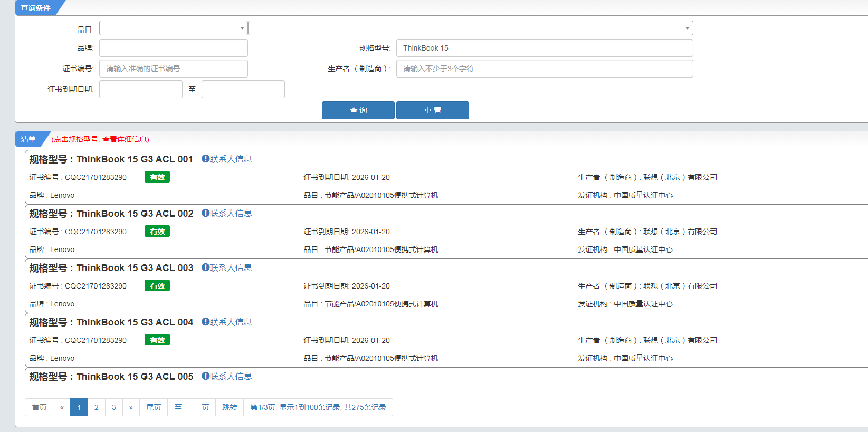Click the 跳转 jump button
This screenshot has height=432, width=868.
230,407
